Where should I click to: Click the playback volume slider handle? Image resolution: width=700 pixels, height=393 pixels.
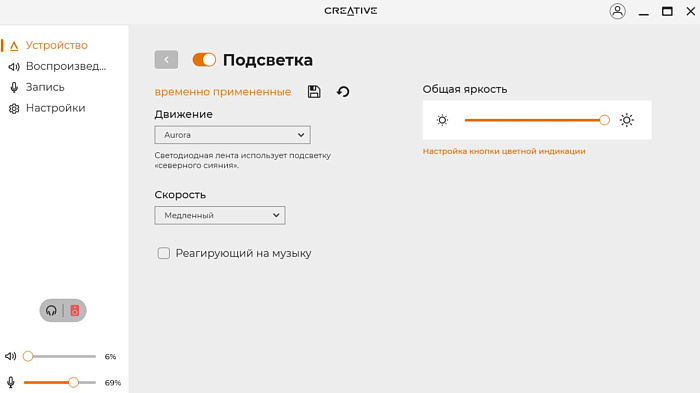pos(28,356)
